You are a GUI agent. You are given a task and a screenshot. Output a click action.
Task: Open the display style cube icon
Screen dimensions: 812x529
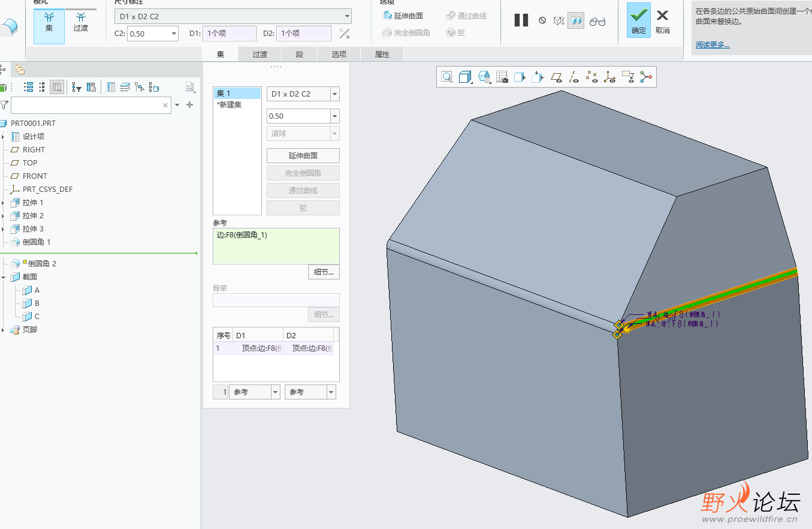[465, 77]
